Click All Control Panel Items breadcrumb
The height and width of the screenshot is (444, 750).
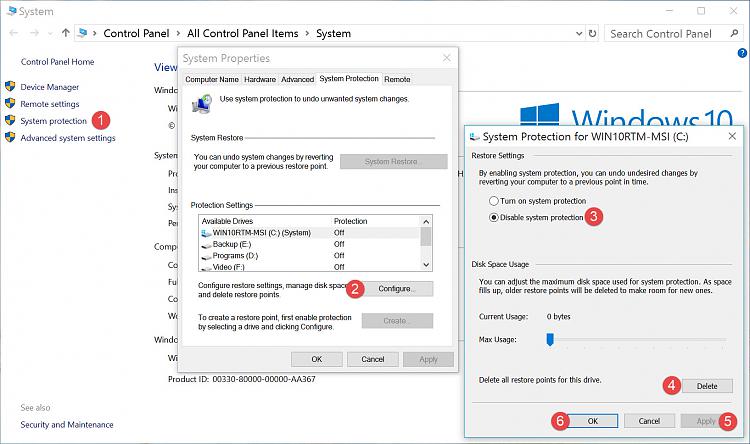[243, 33]
